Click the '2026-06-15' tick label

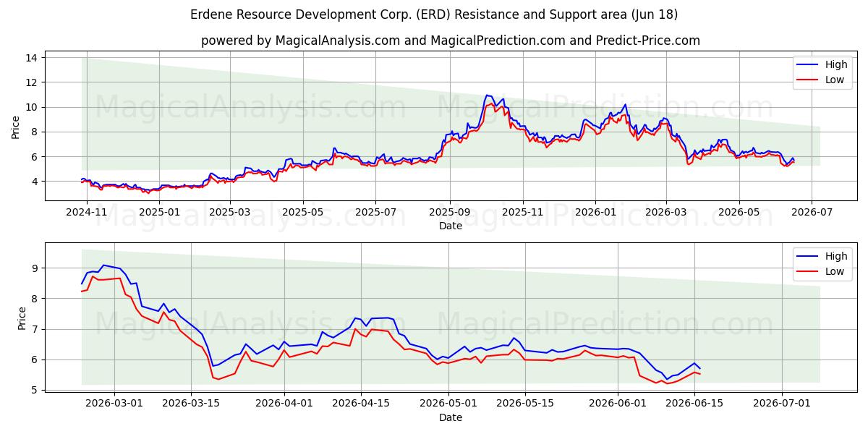(x=694, y=404)
